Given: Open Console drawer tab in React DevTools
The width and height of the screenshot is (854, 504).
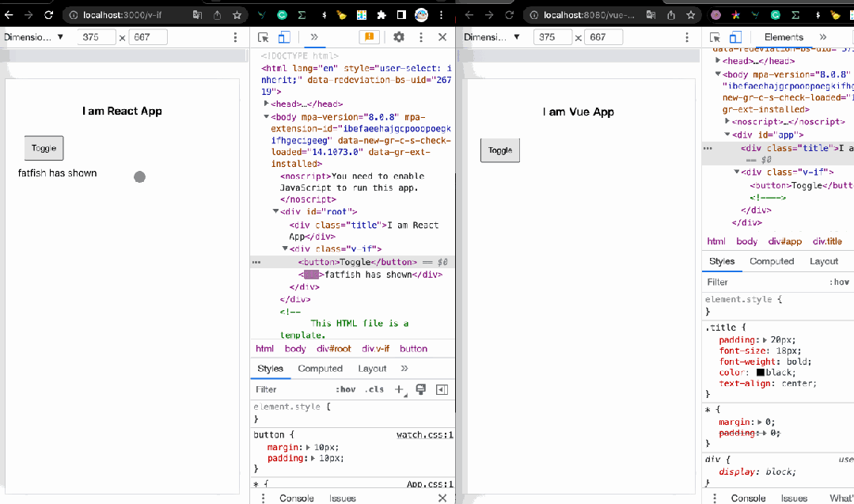Looking at the screenshot, I should coord(297,498).
